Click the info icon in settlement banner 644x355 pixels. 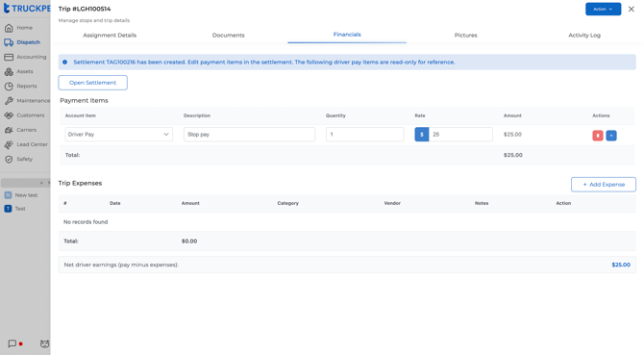pos(64,62)
